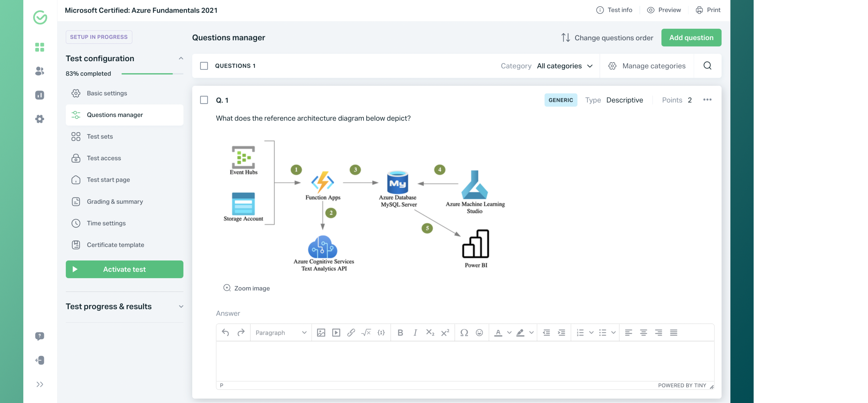This screenshot has height=403, width=868.
Task: Undo last change in the answer editor
Action: [x=226, y=332]
